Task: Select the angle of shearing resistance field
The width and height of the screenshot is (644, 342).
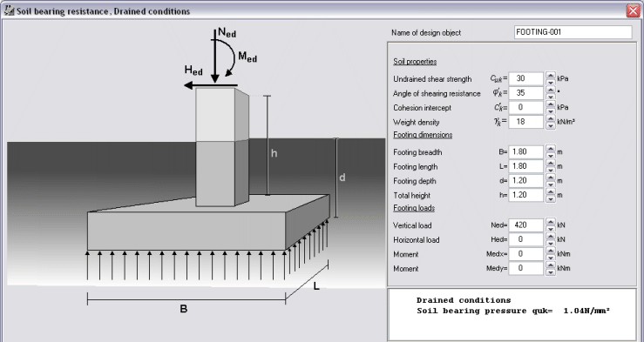Action: coord(526,93)
